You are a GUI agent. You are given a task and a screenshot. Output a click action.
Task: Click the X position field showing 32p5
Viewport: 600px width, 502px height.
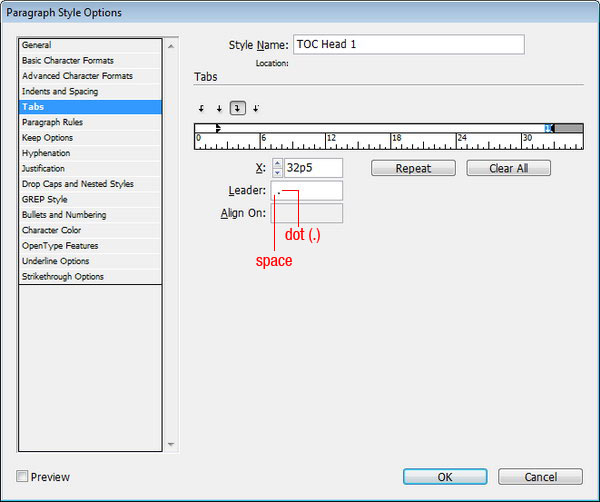313,168
